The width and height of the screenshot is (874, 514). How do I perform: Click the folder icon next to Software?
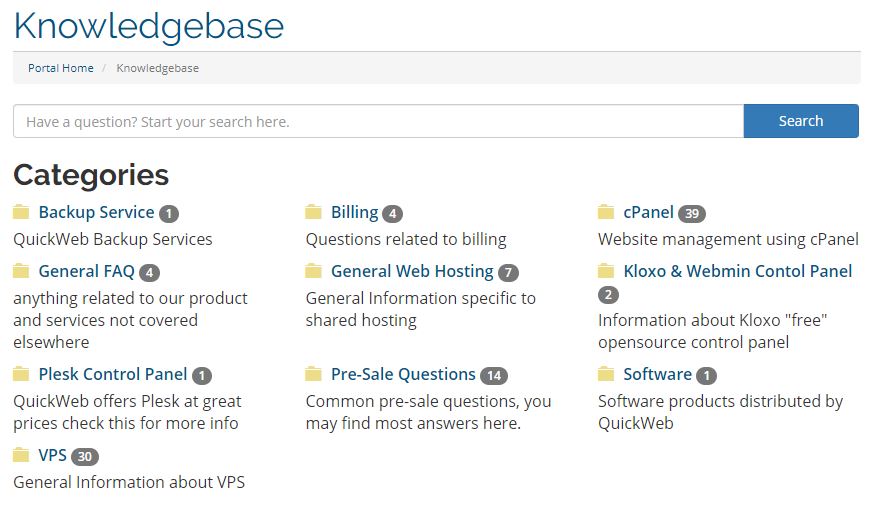point(606,374)
